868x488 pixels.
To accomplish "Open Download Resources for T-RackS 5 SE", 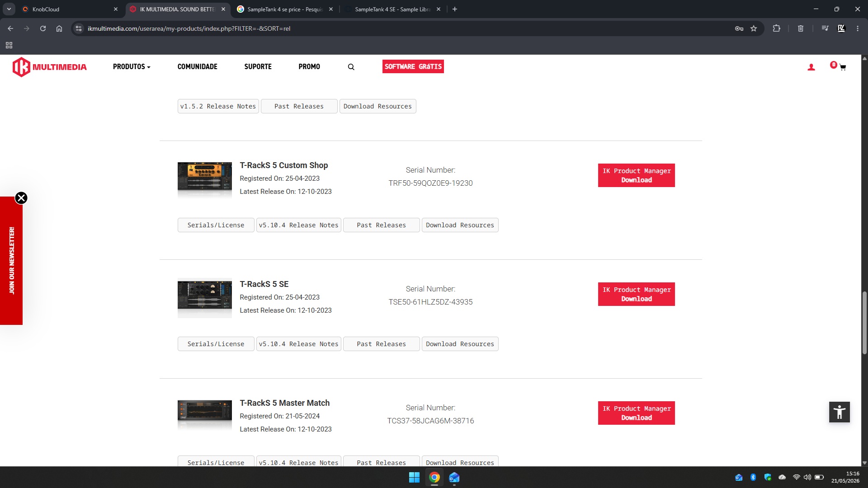I will coord(460,344).
